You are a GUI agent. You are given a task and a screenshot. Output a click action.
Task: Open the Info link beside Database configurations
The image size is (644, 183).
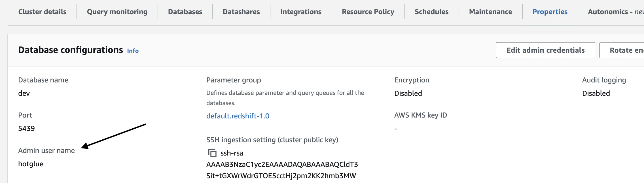[x=133, y=51]
